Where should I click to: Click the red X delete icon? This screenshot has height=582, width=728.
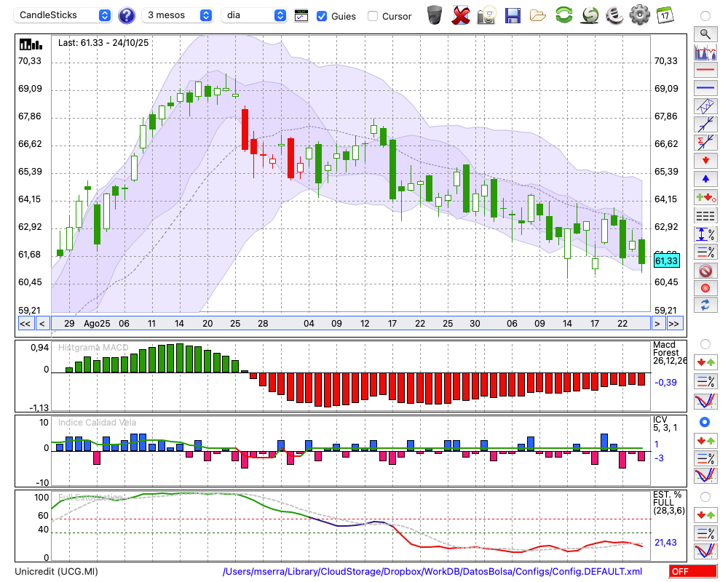pyautogui.click(x=461, y=15)
